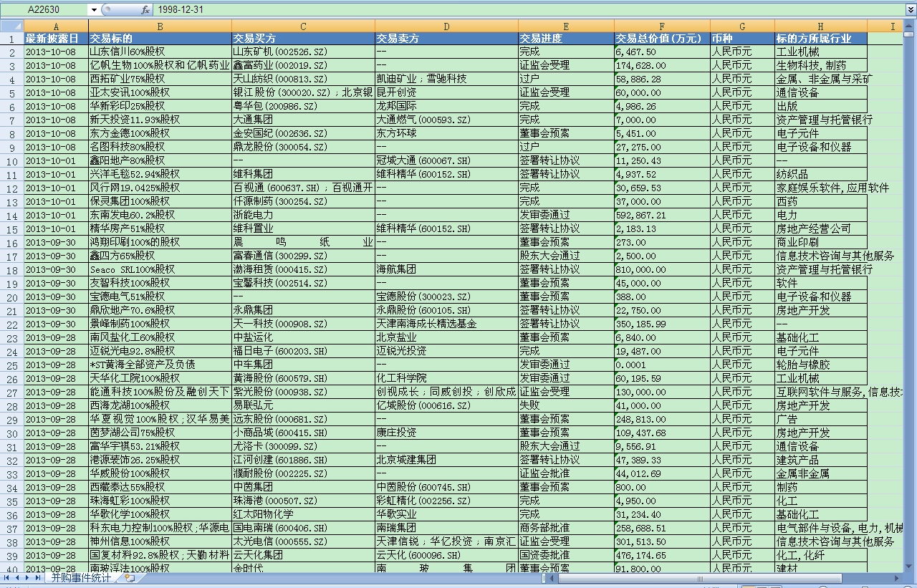Switch to the 并购事件统计 sheet tab

click(81, 577)
